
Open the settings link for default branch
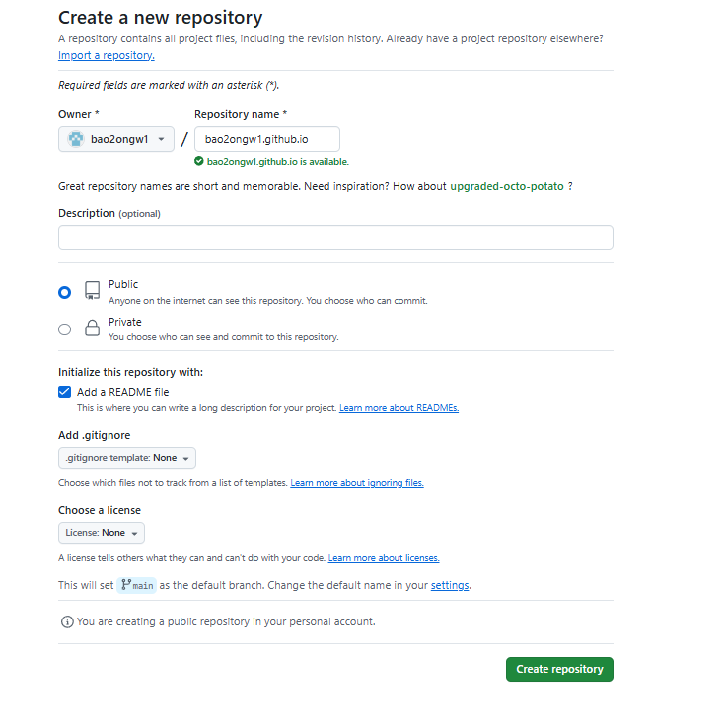tap(450, 585)
